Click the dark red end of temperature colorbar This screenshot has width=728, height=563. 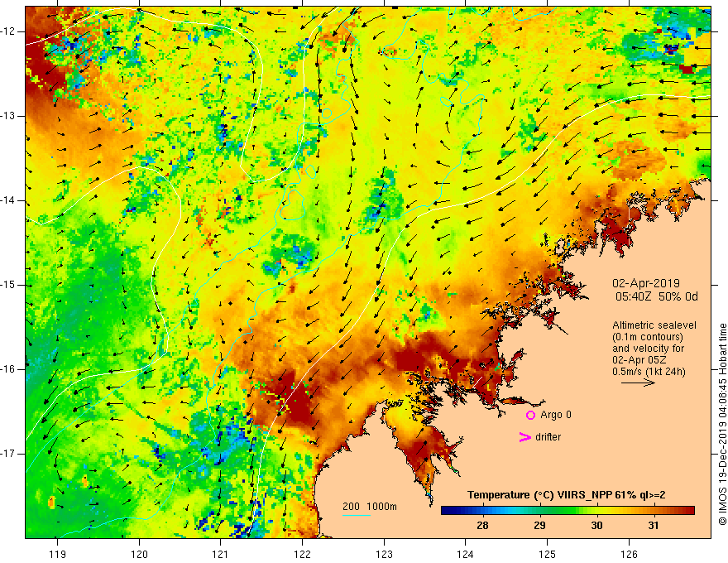pyautogui.click(x=689, y=511)
